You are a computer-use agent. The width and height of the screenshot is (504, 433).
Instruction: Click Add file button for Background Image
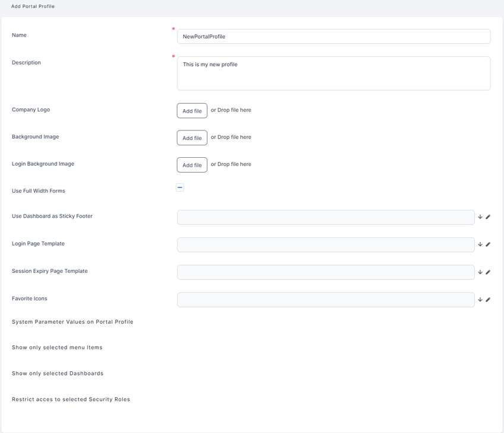[x=192, y=138]
